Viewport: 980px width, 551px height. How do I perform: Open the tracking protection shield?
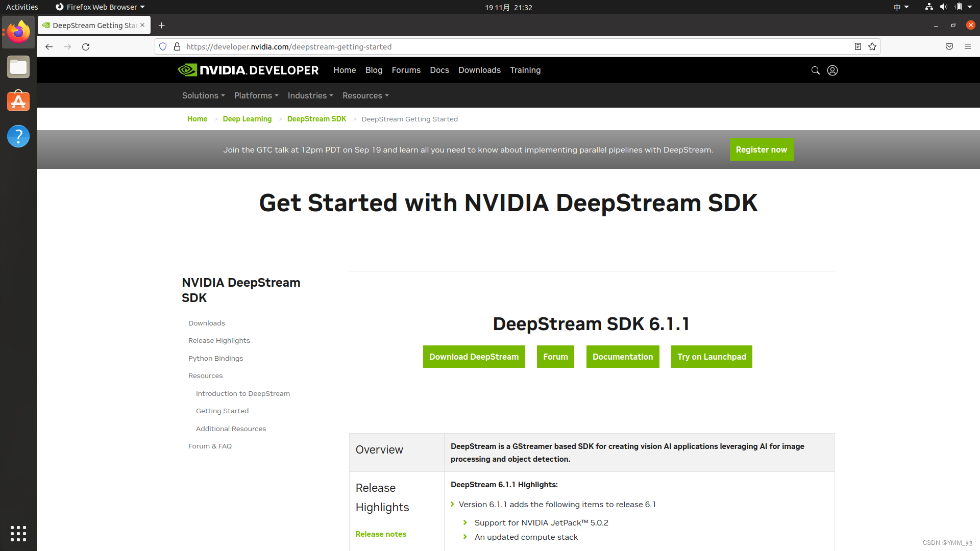pos(162,46)
